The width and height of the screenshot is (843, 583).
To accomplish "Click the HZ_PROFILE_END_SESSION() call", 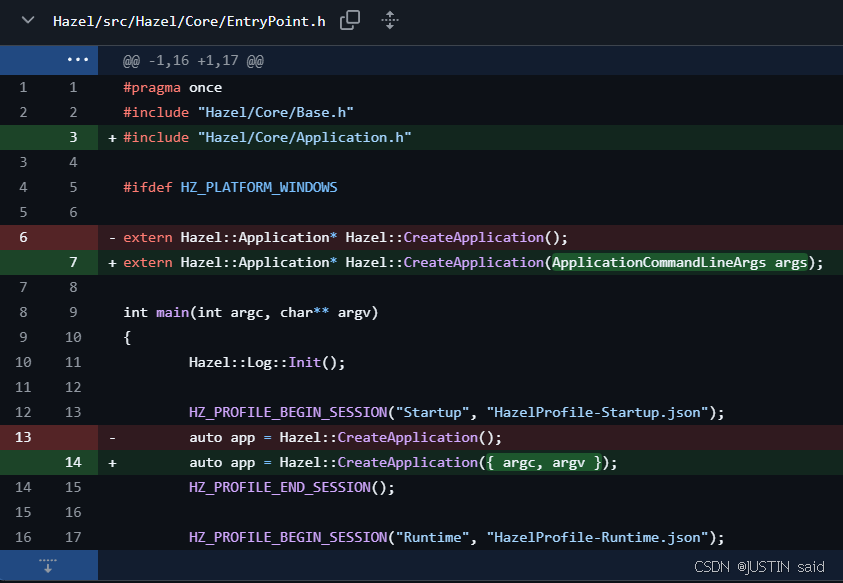I will pos(291,487).
